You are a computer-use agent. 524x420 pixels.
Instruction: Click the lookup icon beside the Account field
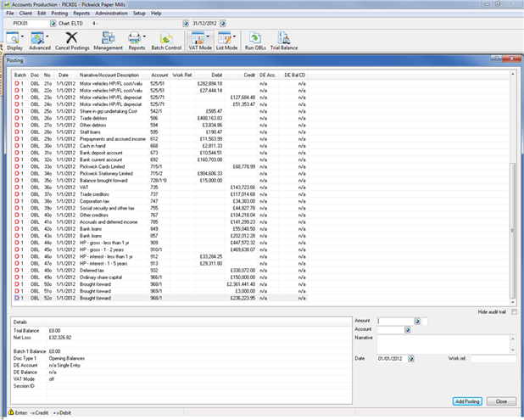pyautogui.click(x=409, y=330)
